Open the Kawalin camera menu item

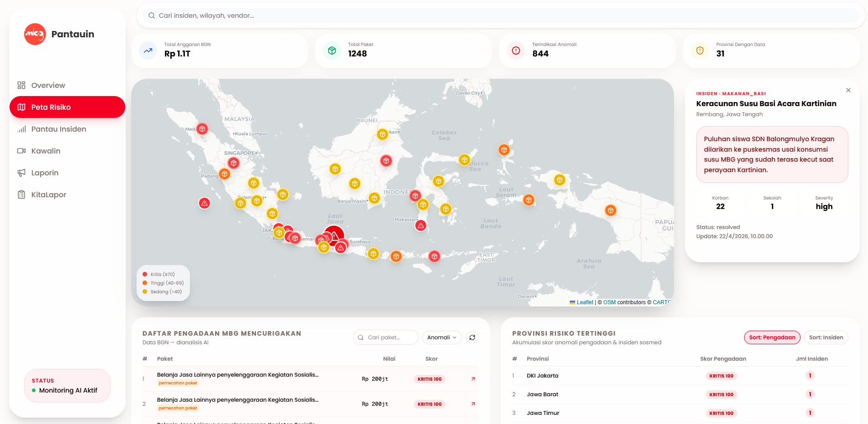(x=21, y=151)
